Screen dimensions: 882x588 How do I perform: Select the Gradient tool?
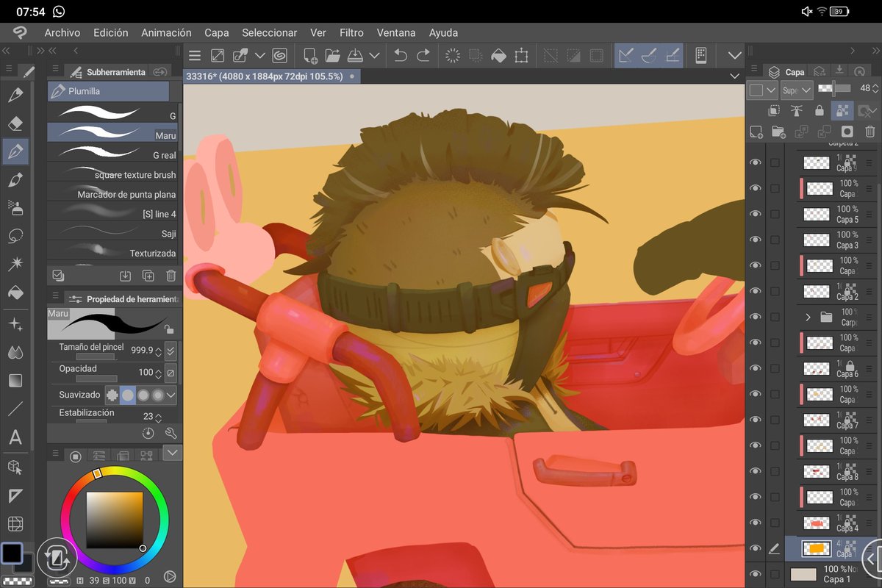pos(15,381)
